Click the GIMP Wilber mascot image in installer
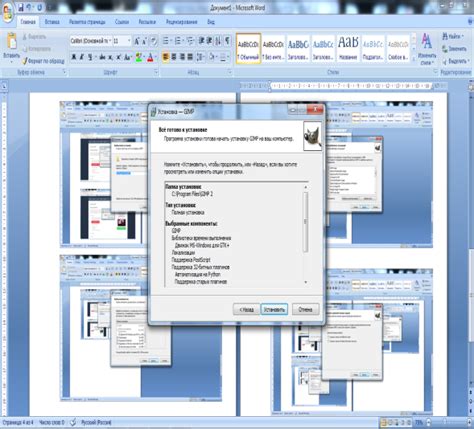Image resolution: width=474 pixels, height=429 pixels. tap(312, 136)
